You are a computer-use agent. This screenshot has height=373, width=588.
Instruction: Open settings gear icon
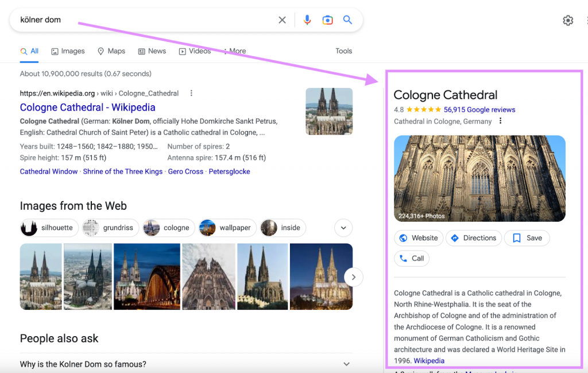(568, 20)
